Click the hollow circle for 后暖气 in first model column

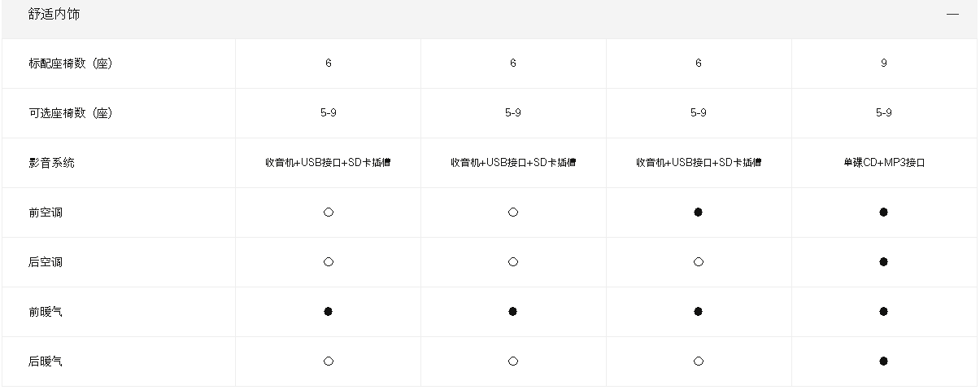click(x=329, y=362)
